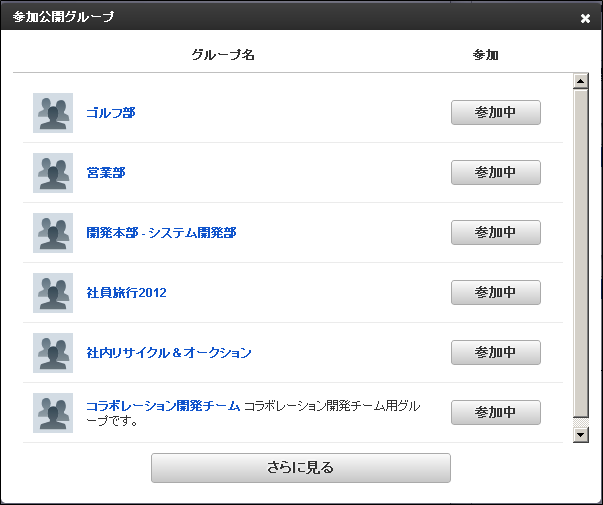Image resolution: width=603 pixels, height=505 pixels.
Task: Open the コラボレーション開発チーム link
Action: [163, 406]
